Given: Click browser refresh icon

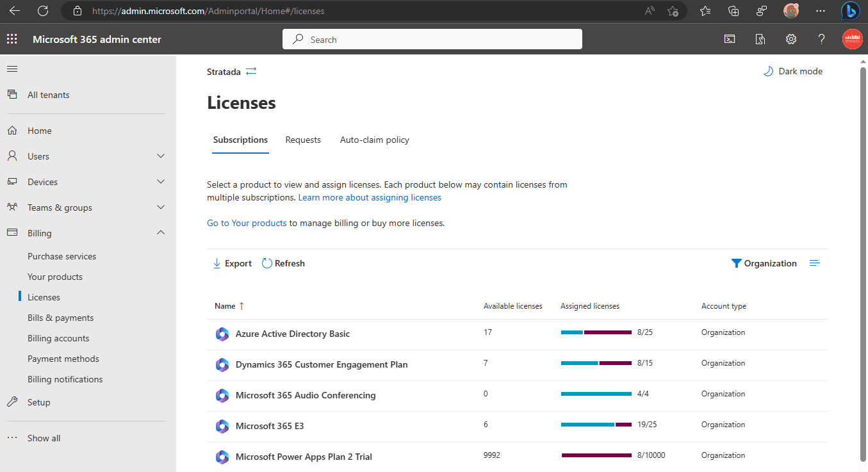Looking at the screenshot, I should tap(43, 11).
